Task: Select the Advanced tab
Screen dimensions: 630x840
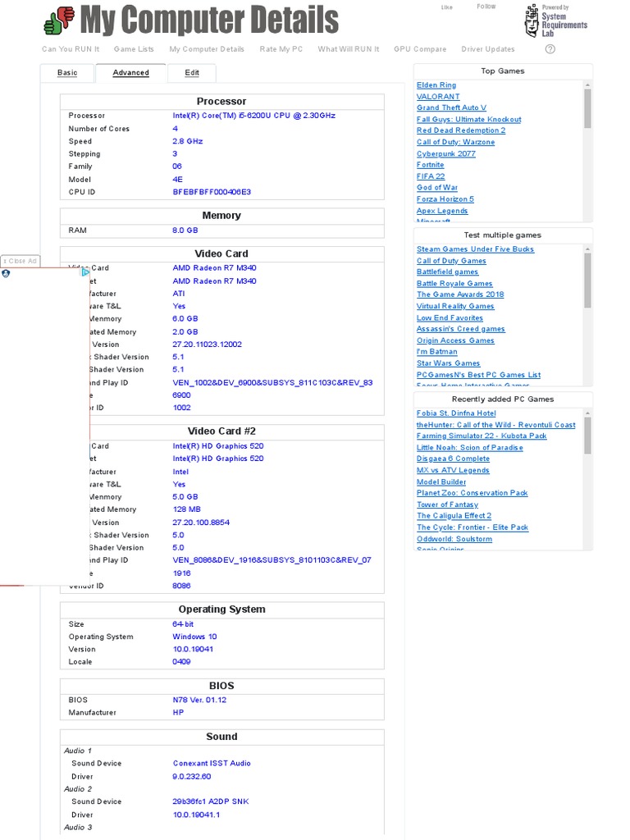Action: click(130, 73)
